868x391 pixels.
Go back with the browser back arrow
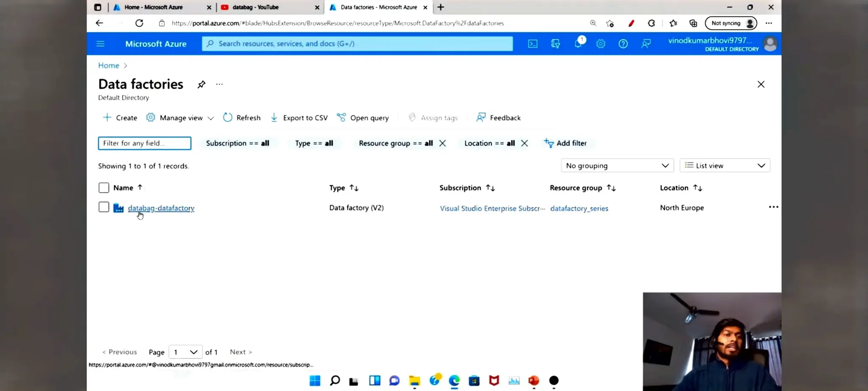pos(99,23)
